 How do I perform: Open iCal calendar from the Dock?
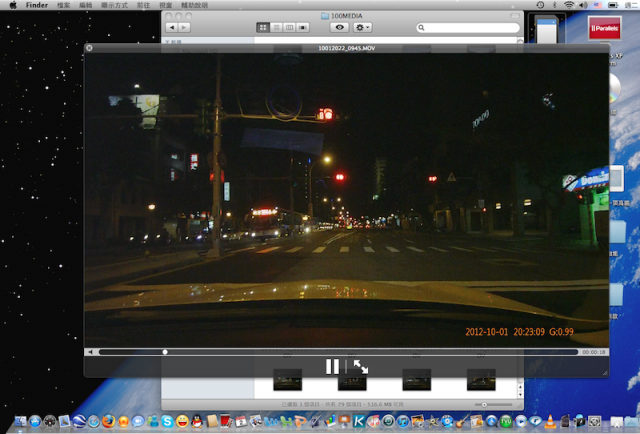coord(241,421)
